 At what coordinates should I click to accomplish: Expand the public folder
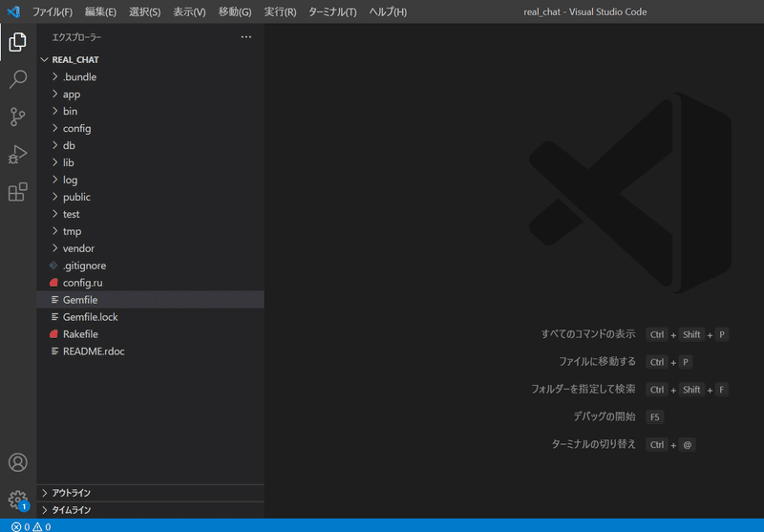point(55,197)
